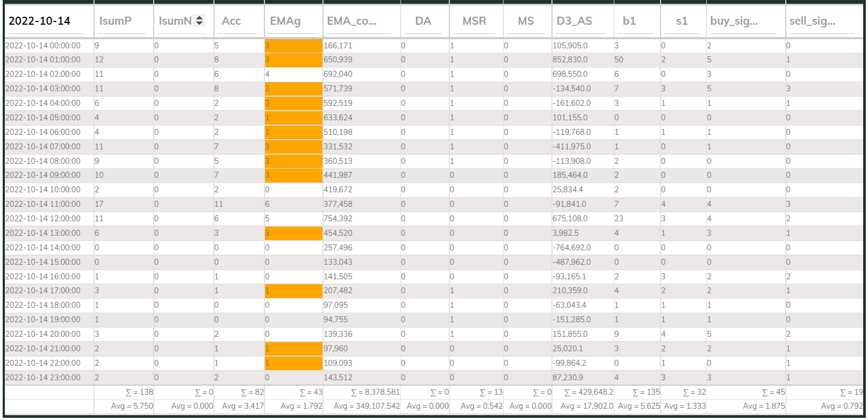868x420 pixels.
Task: Click the EMA_co... column header
Action: [x=351, y=21]
